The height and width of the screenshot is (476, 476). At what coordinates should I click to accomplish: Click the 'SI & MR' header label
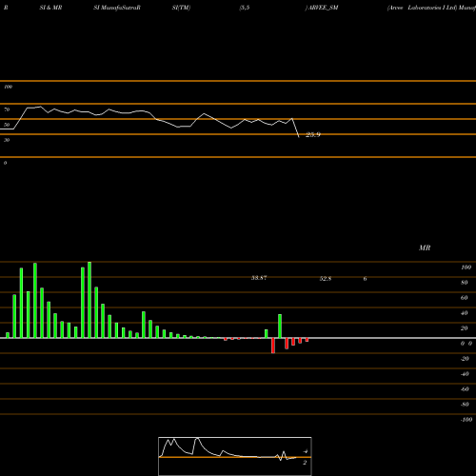click(50, 8)
